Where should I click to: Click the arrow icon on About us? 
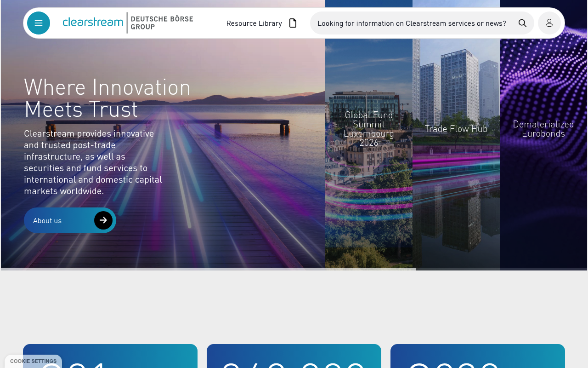pos(103,220)
